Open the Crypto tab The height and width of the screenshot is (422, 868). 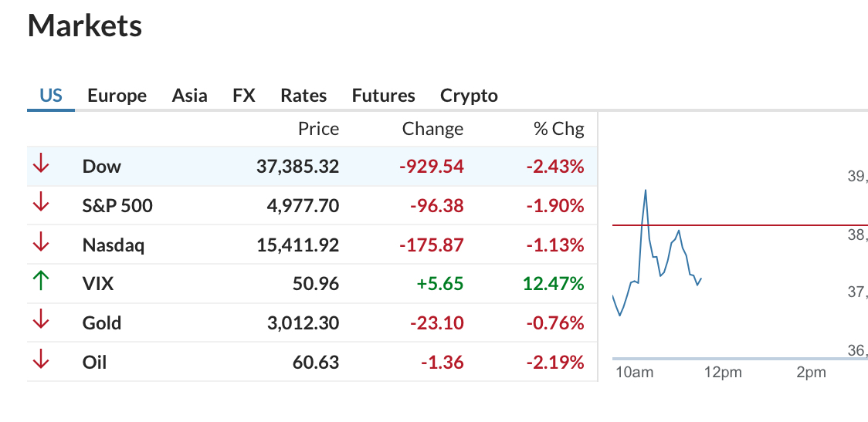click(469, 96)
